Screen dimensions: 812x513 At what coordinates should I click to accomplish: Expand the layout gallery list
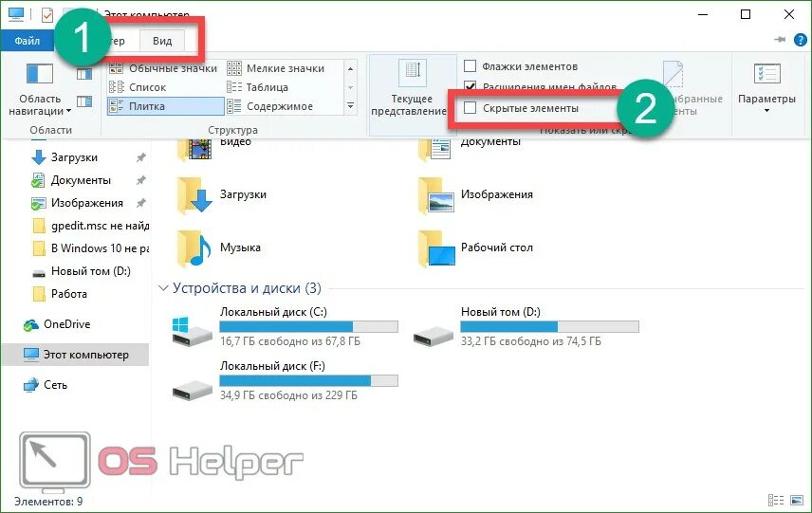[351, 106]
